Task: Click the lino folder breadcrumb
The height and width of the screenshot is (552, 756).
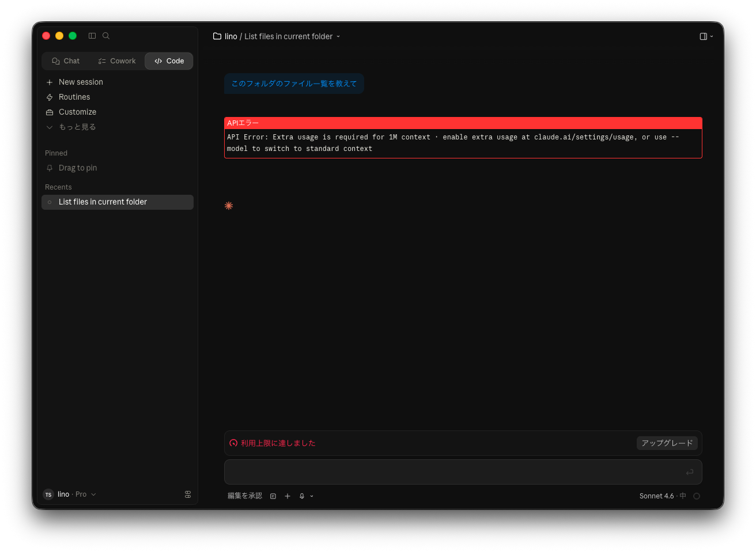Action: (231, 36)
